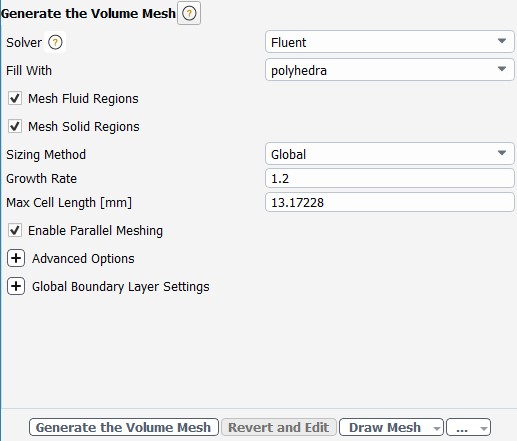Click the Draw Mesh dropdown arrow
The height and width of the screenshot is (441, 517).
(x=436, y=428)
